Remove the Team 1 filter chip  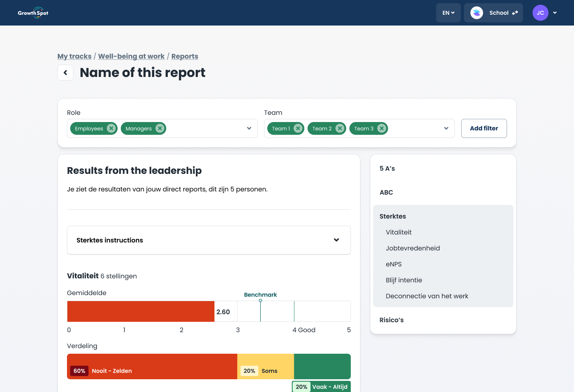click(x=298, y=128)
